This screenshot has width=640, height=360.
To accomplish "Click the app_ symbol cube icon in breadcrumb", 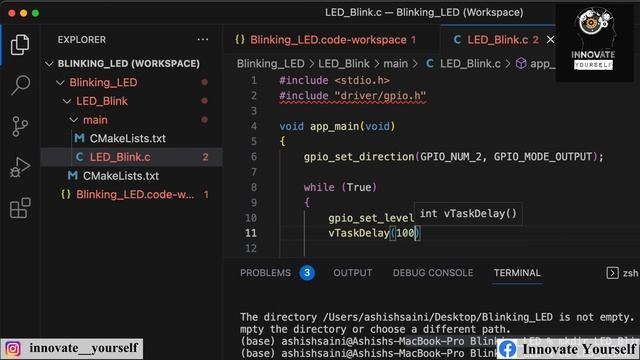I will point(521,63).
